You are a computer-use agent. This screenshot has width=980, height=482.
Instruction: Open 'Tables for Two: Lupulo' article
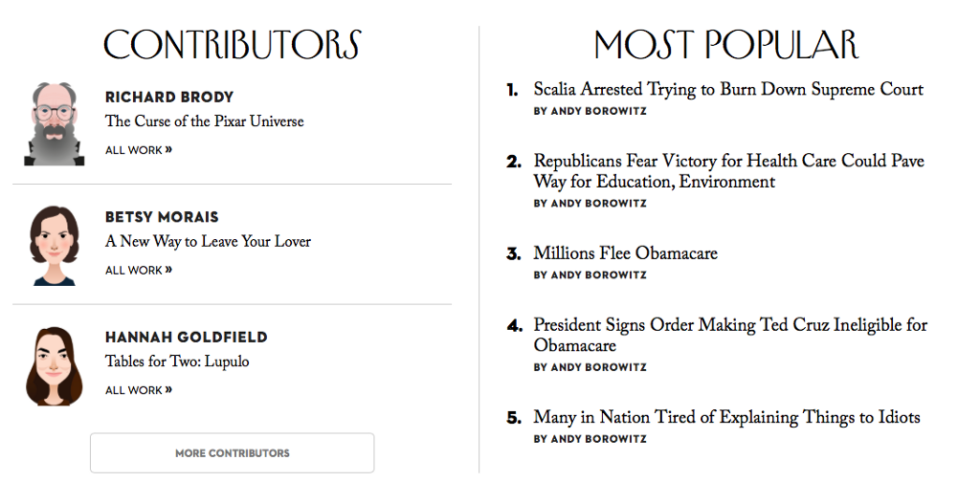point(177,362)
